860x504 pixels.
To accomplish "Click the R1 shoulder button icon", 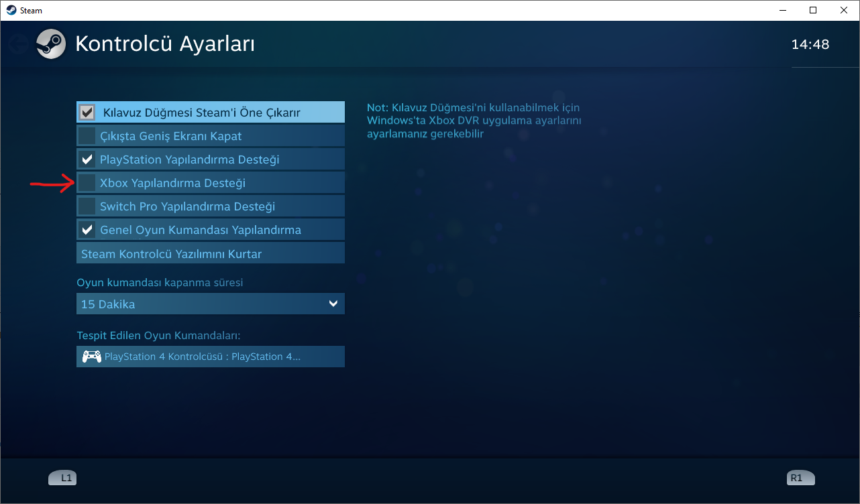I will click(800, 478).
